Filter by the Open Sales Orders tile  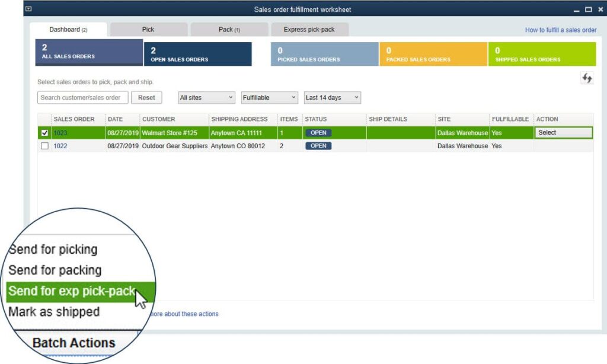[x=197, y=54]
